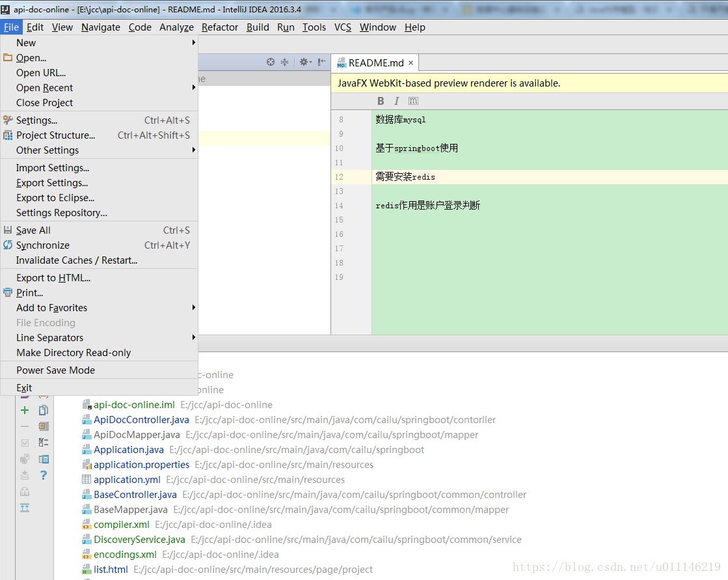Screen dimensions: 728x580
Task: Click line number 14 in editor gutter
Action: 339,205
